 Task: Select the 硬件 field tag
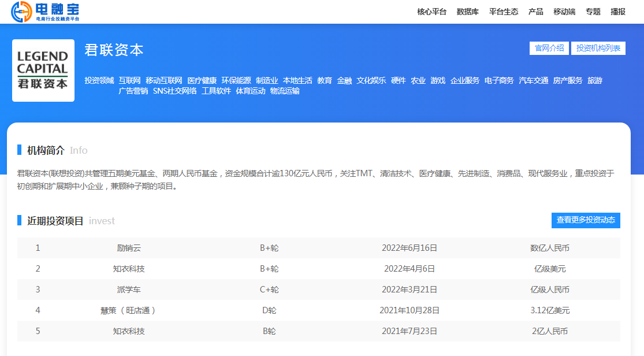pos(399,80)
